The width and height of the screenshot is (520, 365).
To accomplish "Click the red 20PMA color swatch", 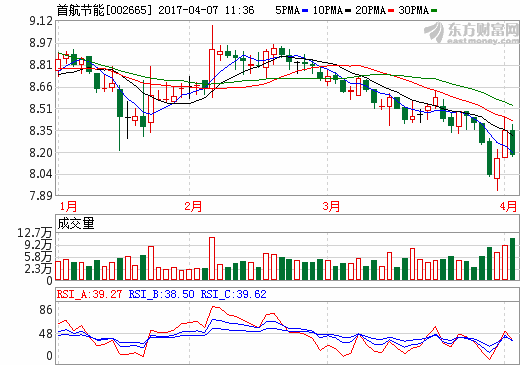I will coord(391,11).
